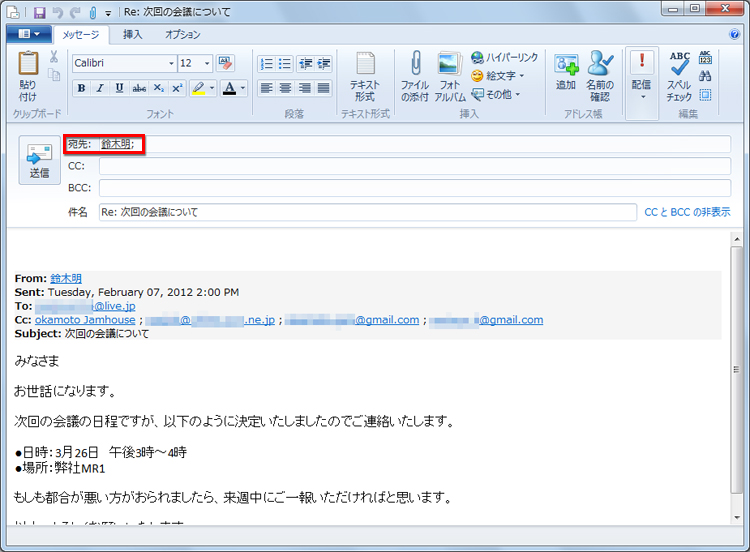750x552 pixels.
Task: Apply numbered list formatting
Action: tap(266, 64)
